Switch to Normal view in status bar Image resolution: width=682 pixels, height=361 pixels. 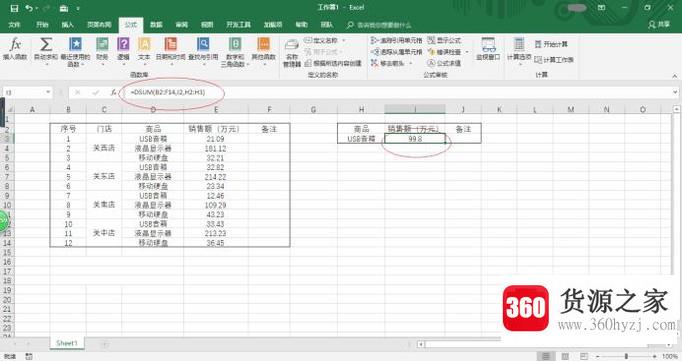tap(546, 356)
